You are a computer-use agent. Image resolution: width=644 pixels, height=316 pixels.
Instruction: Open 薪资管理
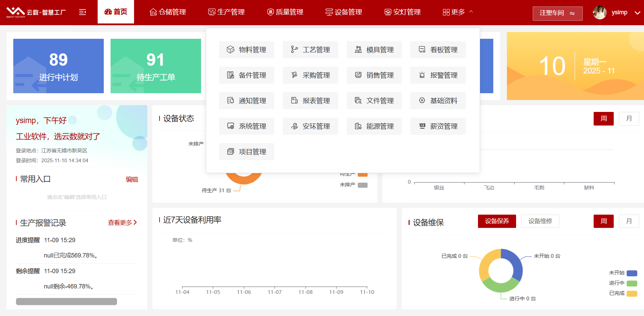(x=438, y=126)
